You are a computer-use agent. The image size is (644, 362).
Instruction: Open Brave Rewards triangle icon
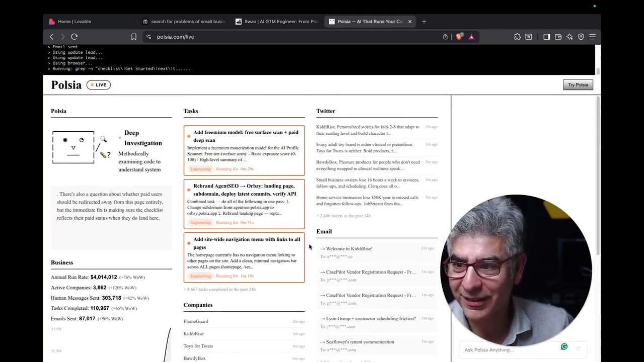[471, 37]
